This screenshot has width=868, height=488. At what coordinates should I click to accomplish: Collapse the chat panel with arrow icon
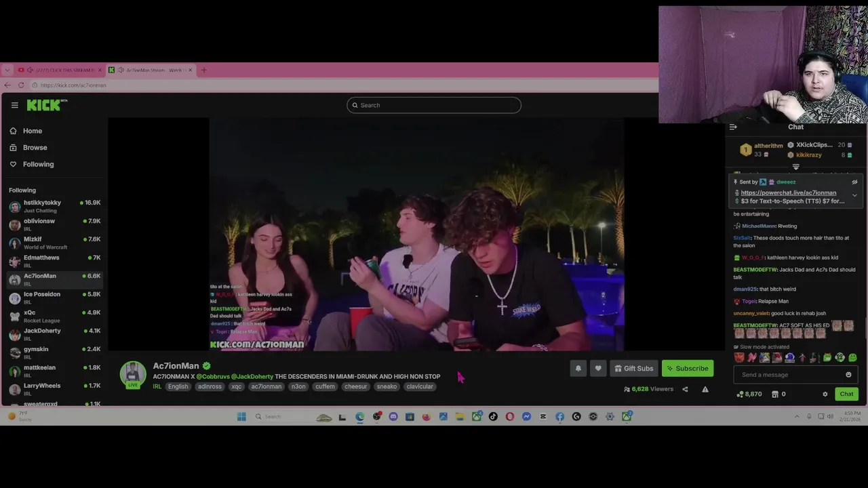pyautogui.click(x=733, y=127)
